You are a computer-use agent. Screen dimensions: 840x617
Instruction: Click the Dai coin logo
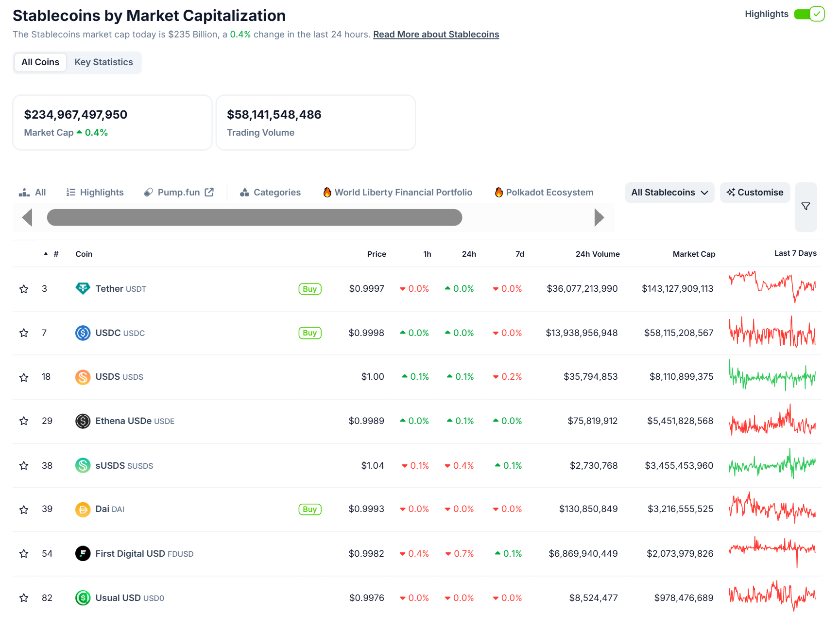click(x=83, y=510)
